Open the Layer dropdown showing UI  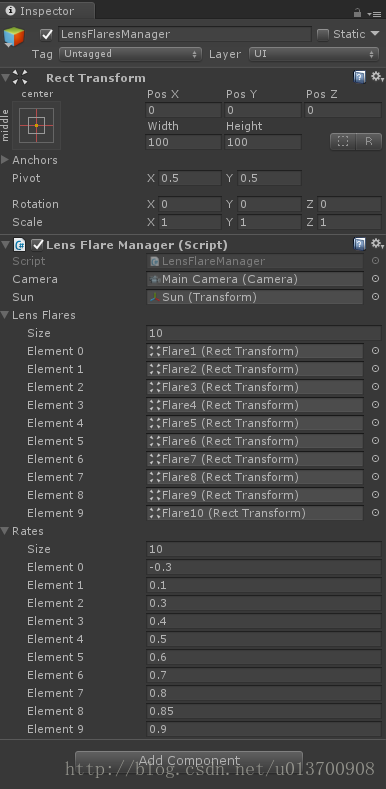(314, 54)
